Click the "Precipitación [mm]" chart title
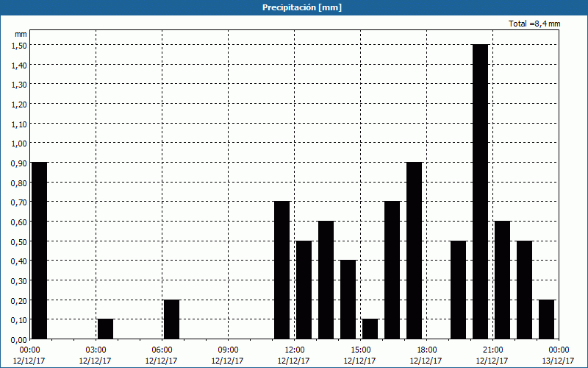The height and width of the screenshot is (368, 588). [302, 7]
